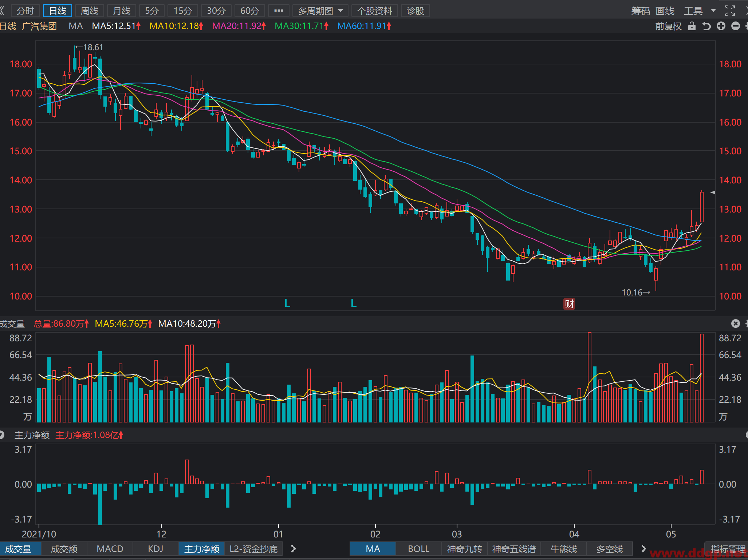Zoom in chart with plus icon
The height and width of the screenshot is (560, 748).
[721, 26]
